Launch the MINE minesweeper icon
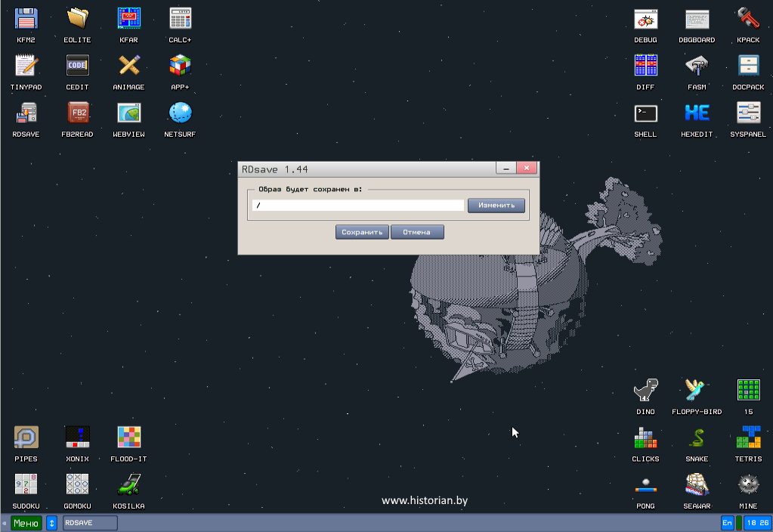Image resolution: width=773 pixels, height=532 pixels. (748, 485)
